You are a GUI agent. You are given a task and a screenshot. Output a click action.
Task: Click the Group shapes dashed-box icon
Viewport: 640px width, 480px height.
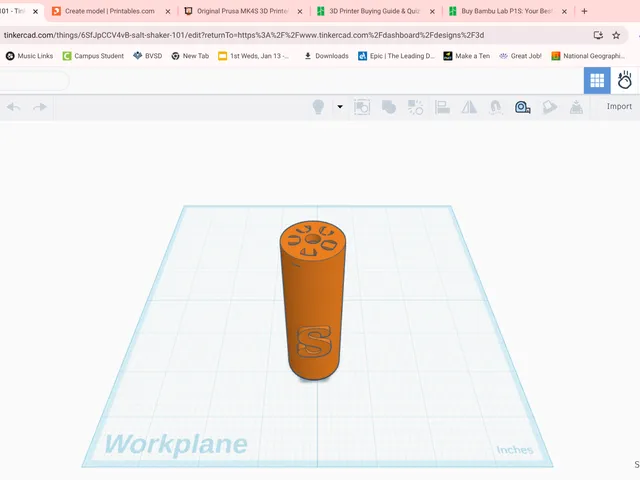click(362, 107)
